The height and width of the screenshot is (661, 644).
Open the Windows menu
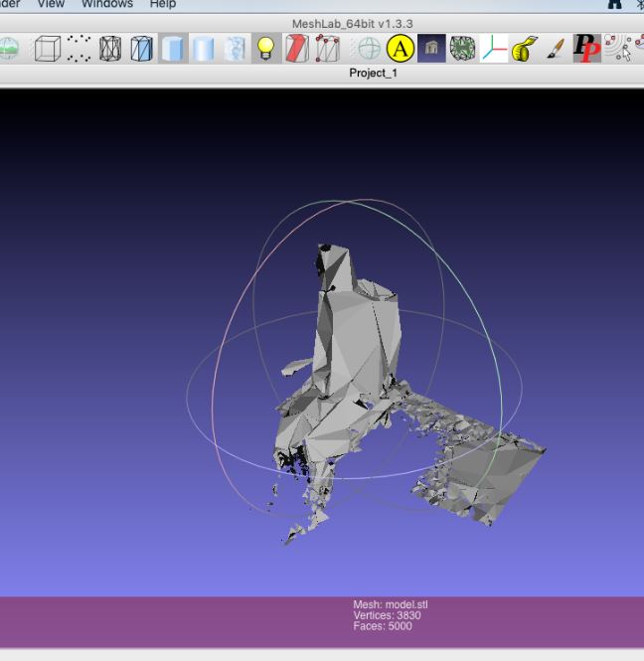(x=107, y=4)
